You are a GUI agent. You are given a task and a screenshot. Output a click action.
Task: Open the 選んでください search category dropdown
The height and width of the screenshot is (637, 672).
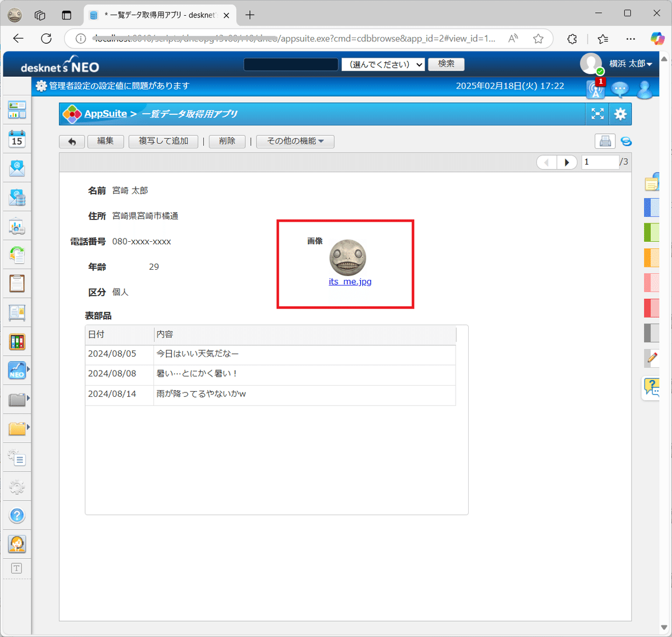[x=383, y=64]
